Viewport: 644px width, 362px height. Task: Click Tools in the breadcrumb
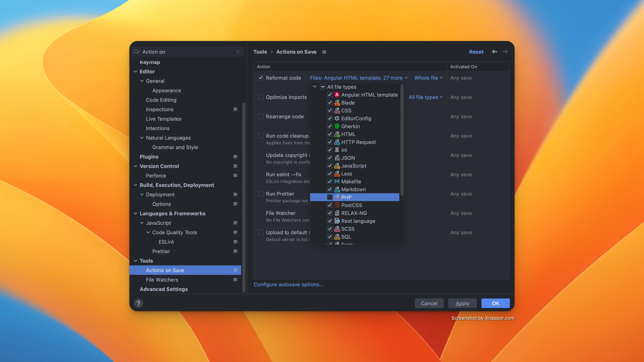click(x=260, y=52)
